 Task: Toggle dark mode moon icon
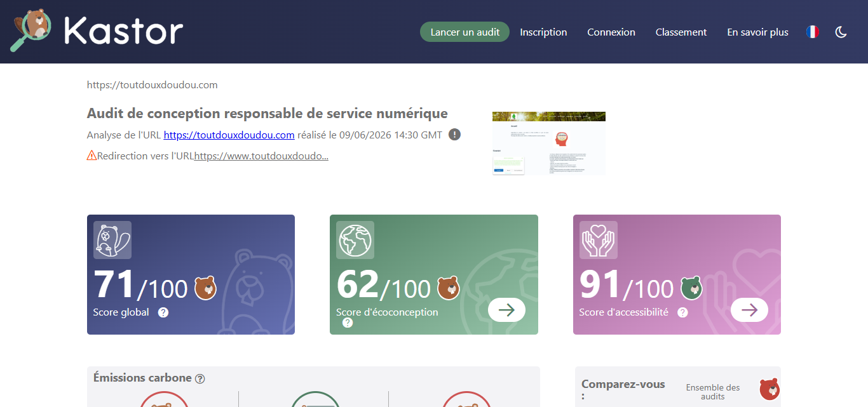pos(841,32)
